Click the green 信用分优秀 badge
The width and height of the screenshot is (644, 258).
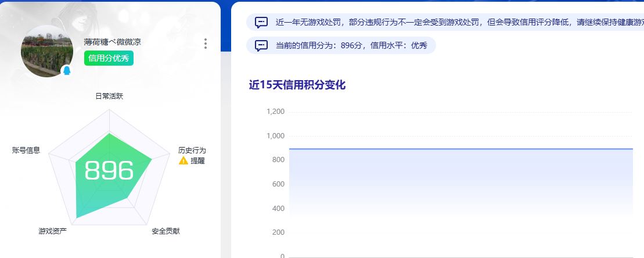point(109,59)
